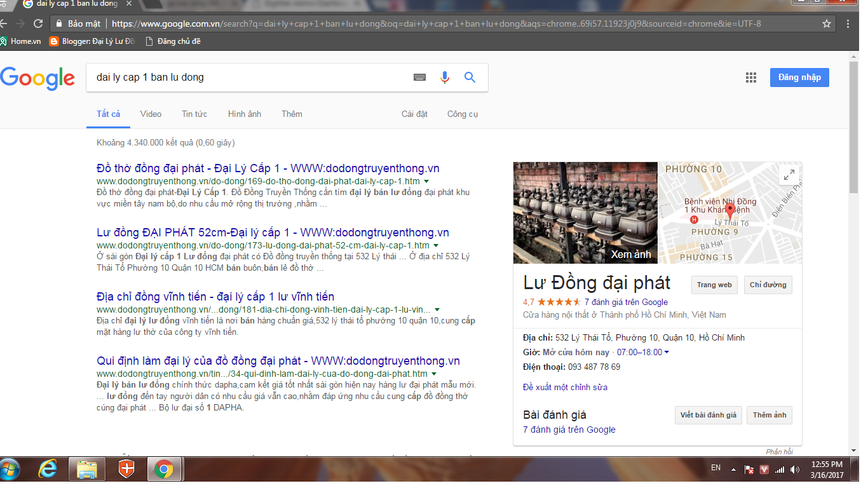Open the Chrome three-dot menu
Screen dimensions: 868x488
848,24
